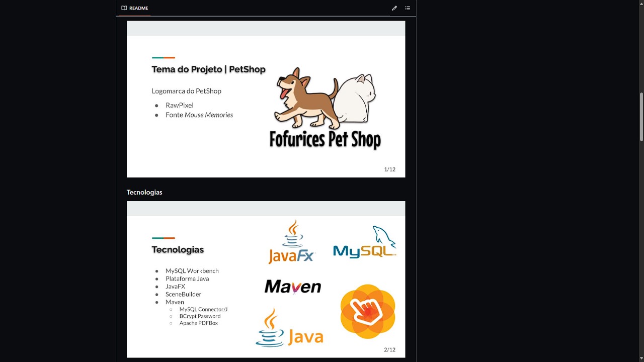Click the 'Fofurices Pet Shop' logo text

coord(325,139)
